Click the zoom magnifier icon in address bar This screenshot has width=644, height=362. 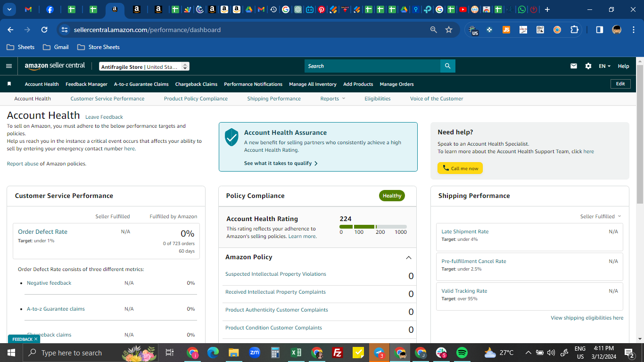point(434,30)
